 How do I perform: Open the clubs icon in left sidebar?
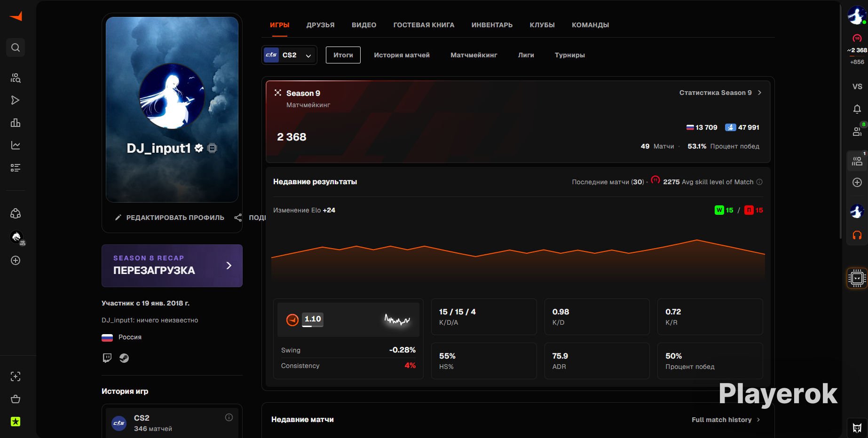click(x=16, y=214)
